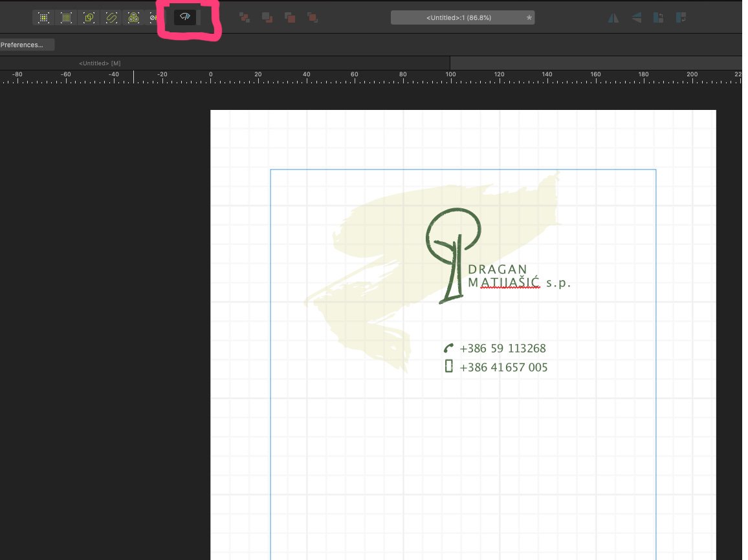The image size is (748, 560).
Task: Click the asterisk in the title field
Action: tap(529, 17)
